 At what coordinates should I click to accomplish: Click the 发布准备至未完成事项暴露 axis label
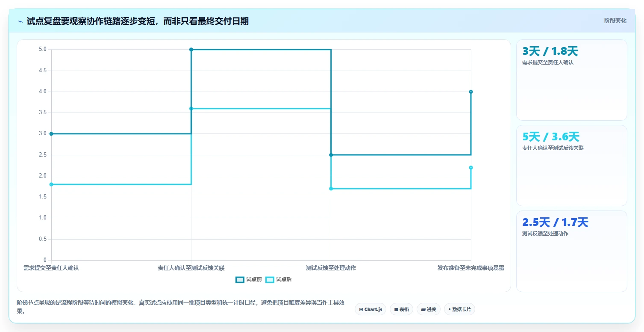471,268
